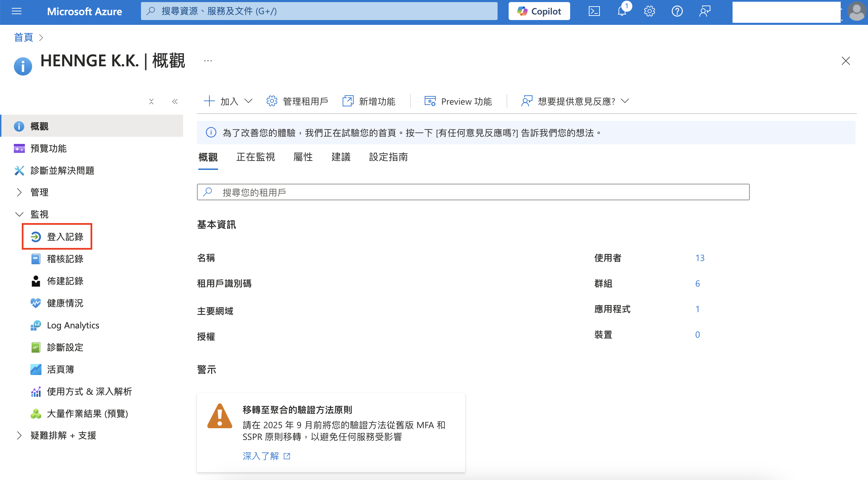Open 使用方式 & 深入解析 icon
The image size is (868, 480).
(36, 392)
